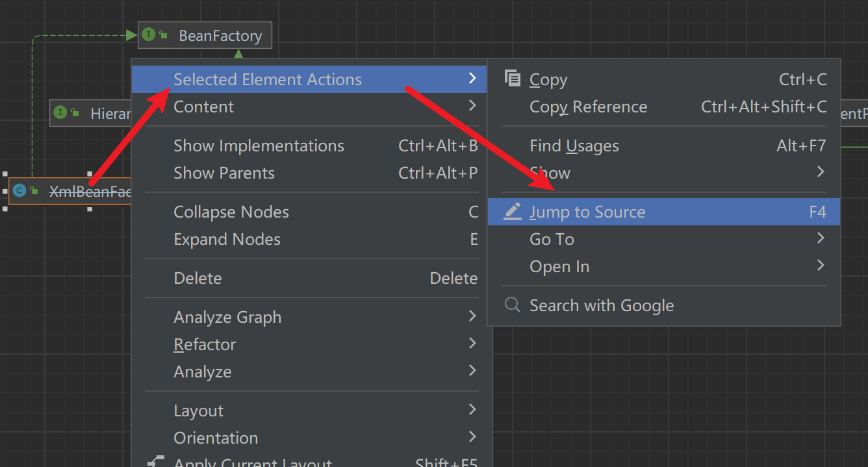Open the Orientation submenu
This screenshot has width=868, height=467.
(x=472, y=437)
